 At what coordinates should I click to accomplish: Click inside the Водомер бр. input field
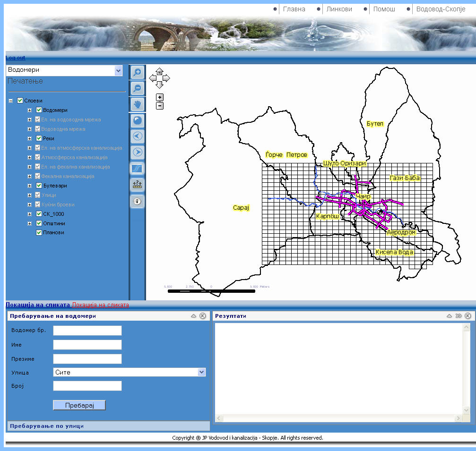pos(87,330)
